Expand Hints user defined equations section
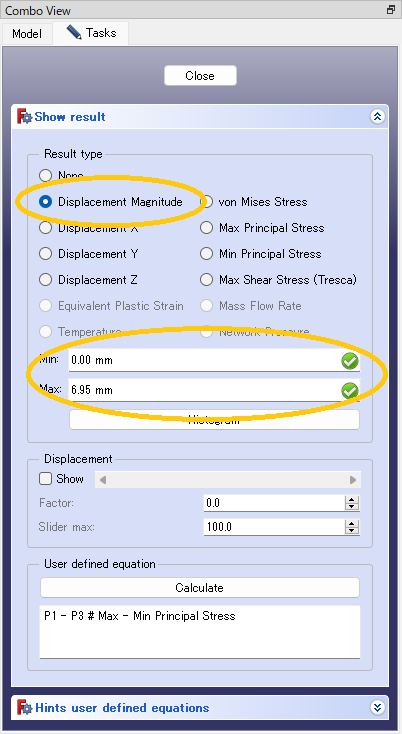The height and width of the screenshot is (734, 402). click(377, 707)
